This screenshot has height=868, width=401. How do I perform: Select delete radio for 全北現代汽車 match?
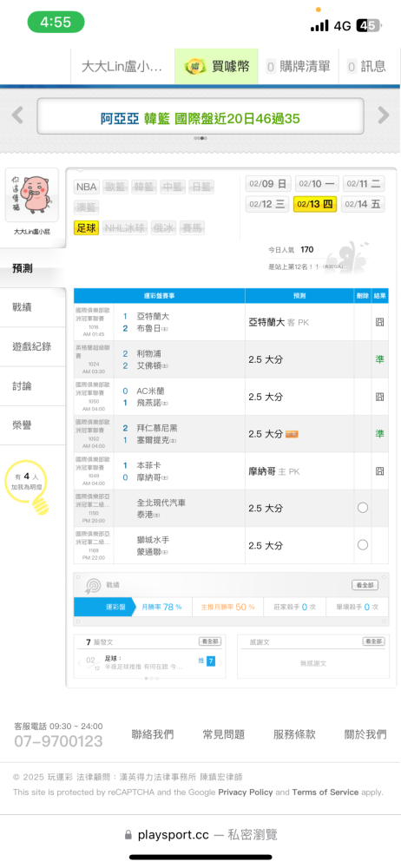pyautogui.click(x=363, y=508)
